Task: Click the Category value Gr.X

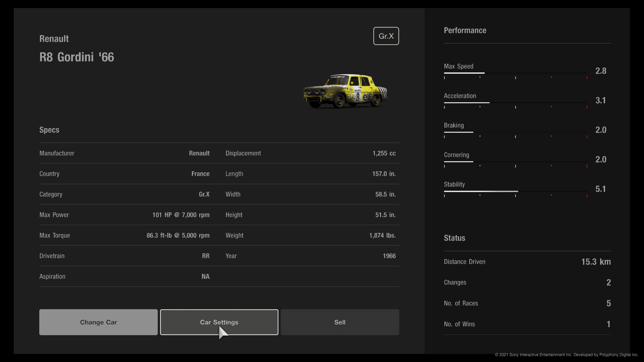Action: 204,194
